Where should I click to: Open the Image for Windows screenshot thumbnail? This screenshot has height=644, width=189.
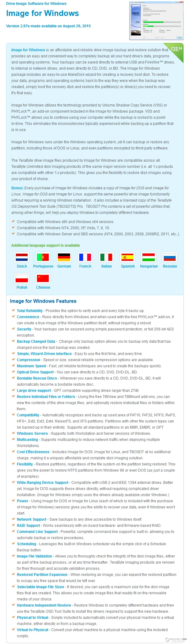click(156, 21)
